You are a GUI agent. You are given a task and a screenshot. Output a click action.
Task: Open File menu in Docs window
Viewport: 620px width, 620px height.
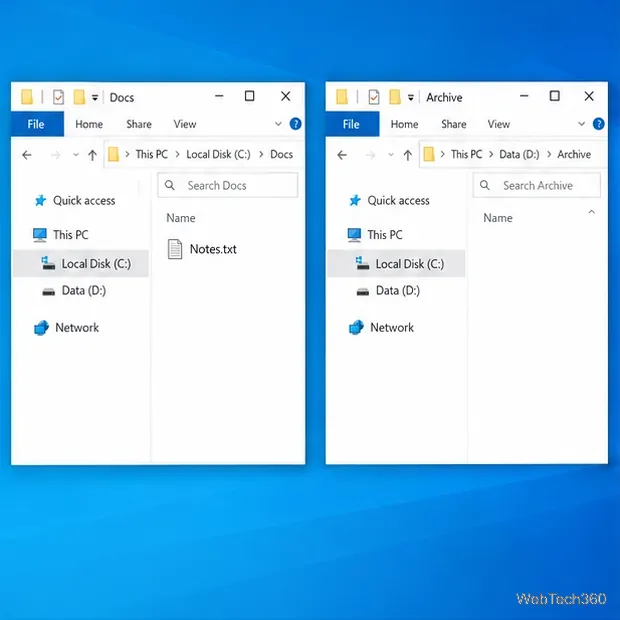pos(36,124)
